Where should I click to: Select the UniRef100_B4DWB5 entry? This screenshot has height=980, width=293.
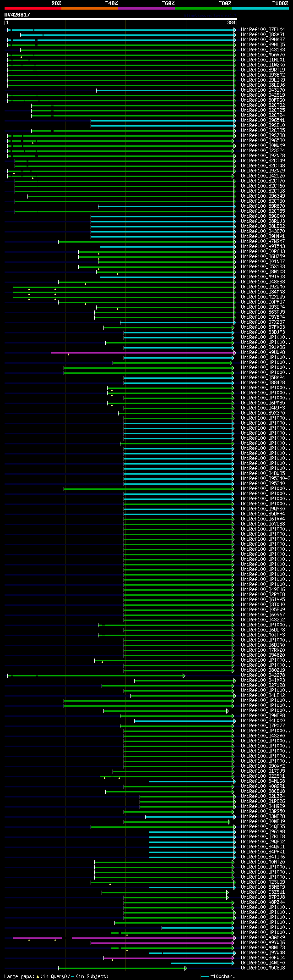pos(263,474)
